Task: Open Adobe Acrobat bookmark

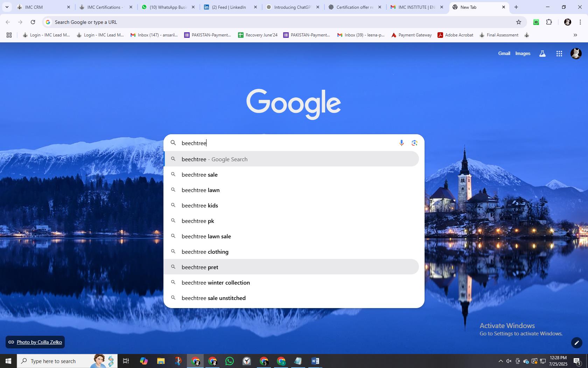Action: (455, 35)
